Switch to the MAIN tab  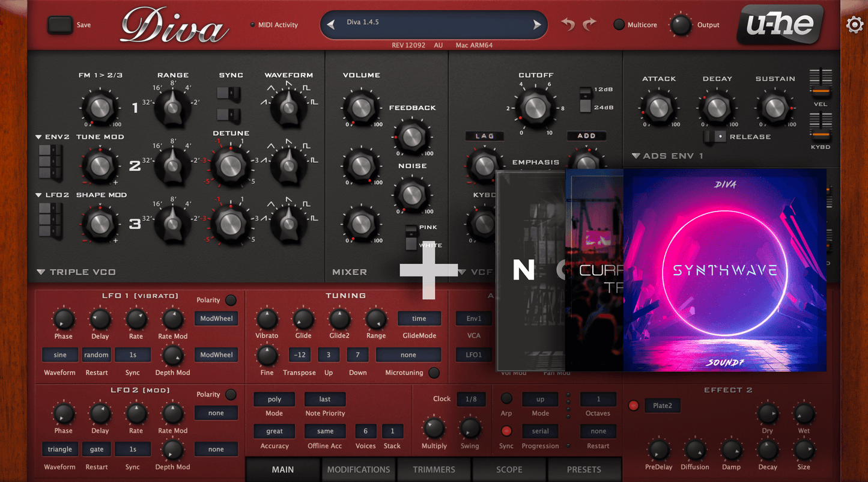point(283,469)
